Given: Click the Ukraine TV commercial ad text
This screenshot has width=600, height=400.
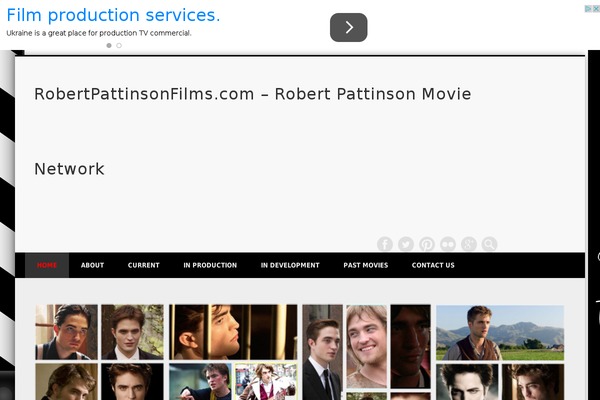Looking at the screenshot, I should [99, 33].
